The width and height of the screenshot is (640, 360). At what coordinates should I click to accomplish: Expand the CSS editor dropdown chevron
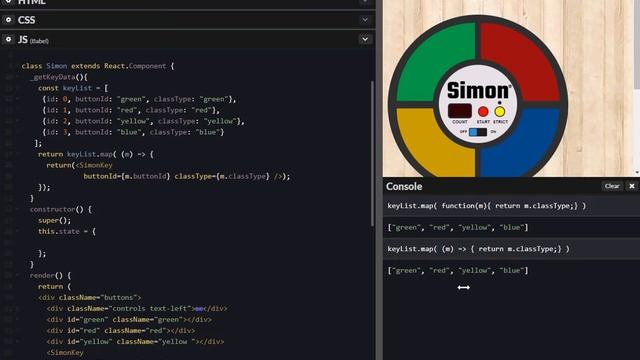365,20
